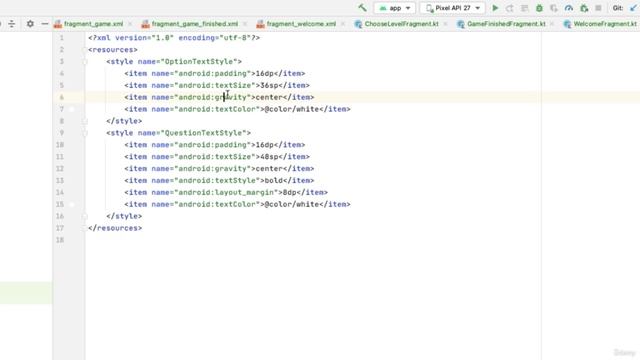The height and width of the screenshot is (360, 640).
Task: Collapse the OptionTextStyle style fold marker
Action: (x=85, y=62)
